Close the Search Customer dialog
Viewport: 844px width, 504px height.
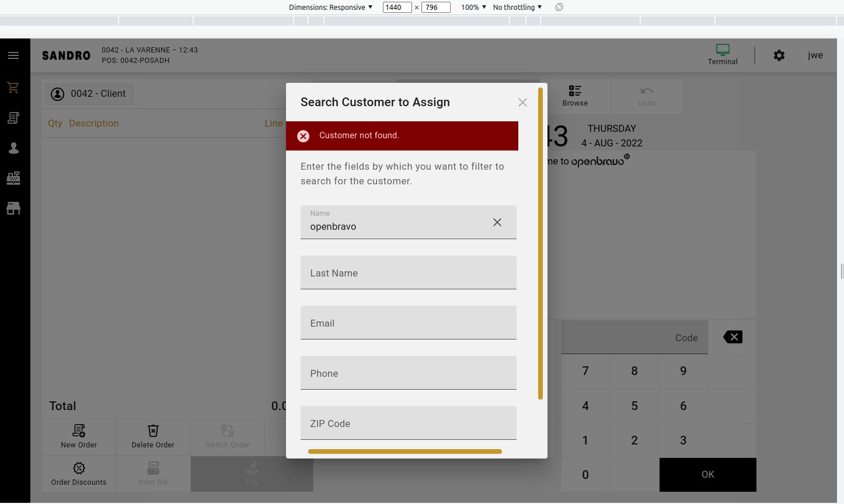[522, 103]
